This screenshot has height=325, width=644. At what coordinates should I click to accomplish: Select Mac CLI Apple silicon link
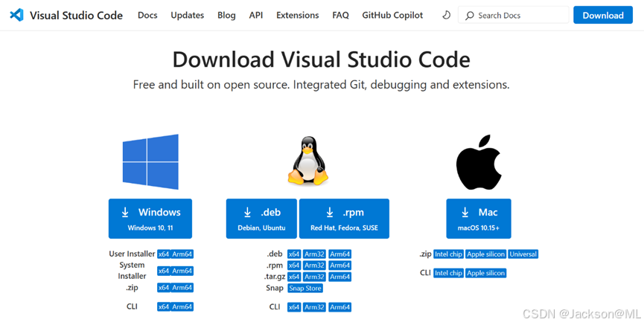[486, 273]
